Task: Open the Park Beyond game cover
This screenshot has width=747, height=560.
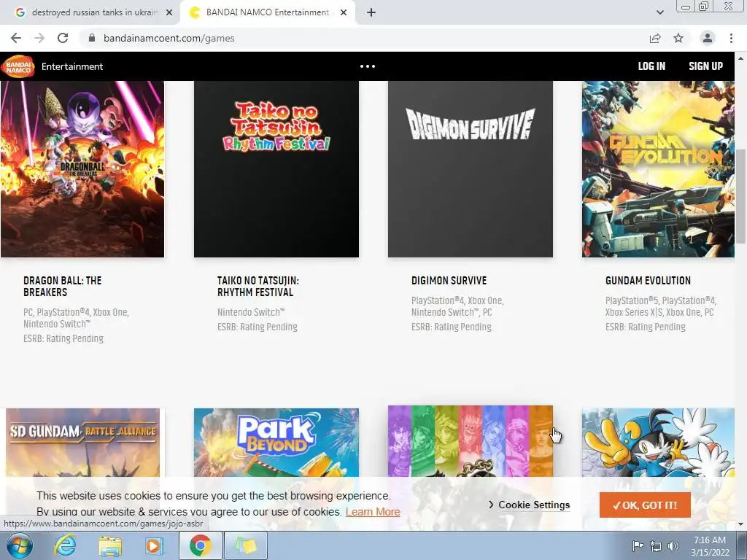Action: click(276, 443)
